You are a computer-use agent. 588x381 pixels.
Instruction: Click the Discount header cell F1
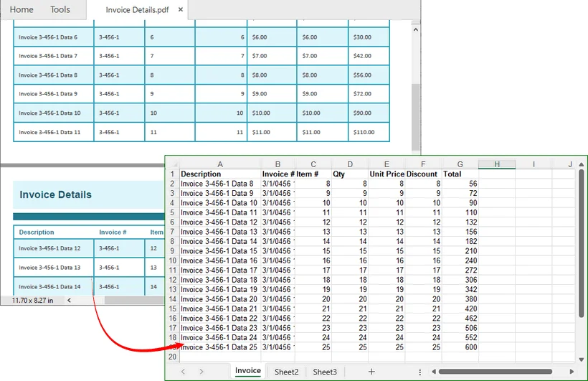click(423, 174)
